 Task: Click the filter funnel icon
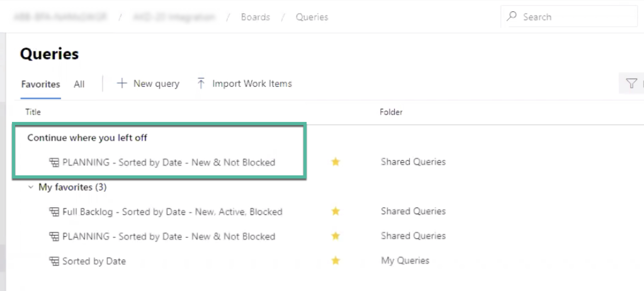[x=631, y=83]
